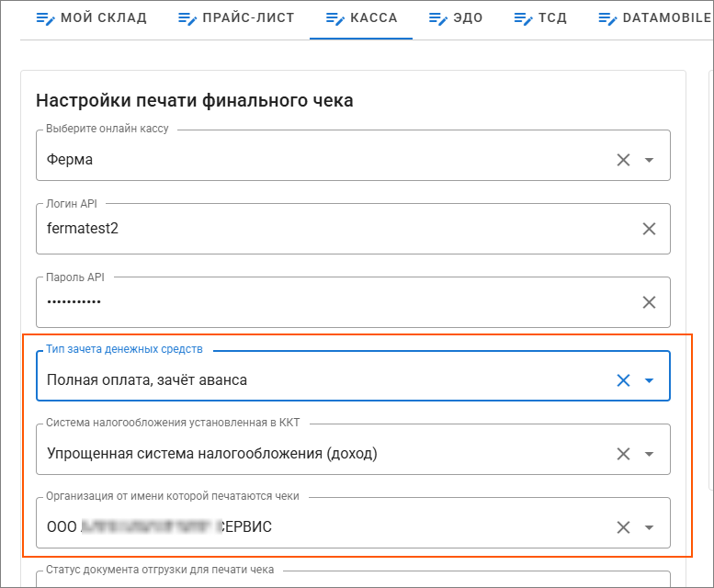
Task: Open the organization selection dropdown arrow
Action: (x=650, y=527)
